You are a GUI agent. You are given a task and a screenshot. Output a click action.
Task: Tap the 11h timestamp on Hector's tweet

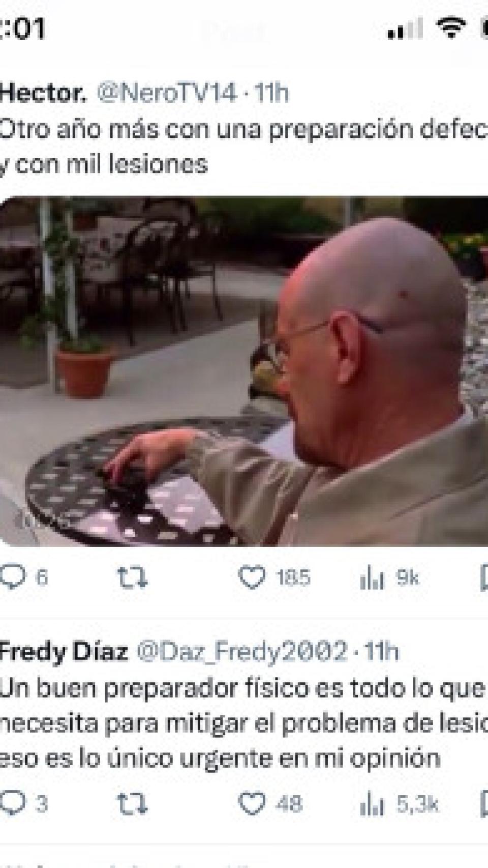tap(271, 93)
